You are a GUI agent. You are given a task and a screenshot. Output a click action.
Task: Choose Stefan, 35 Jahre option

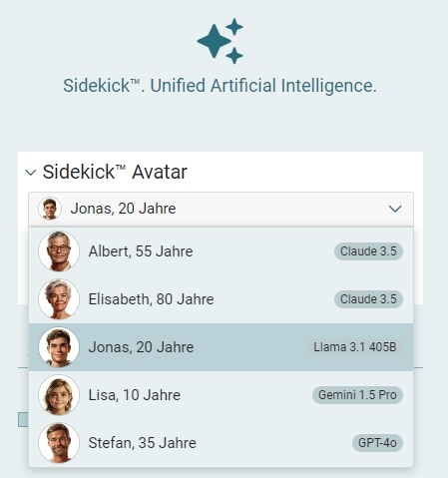point(221,443)
